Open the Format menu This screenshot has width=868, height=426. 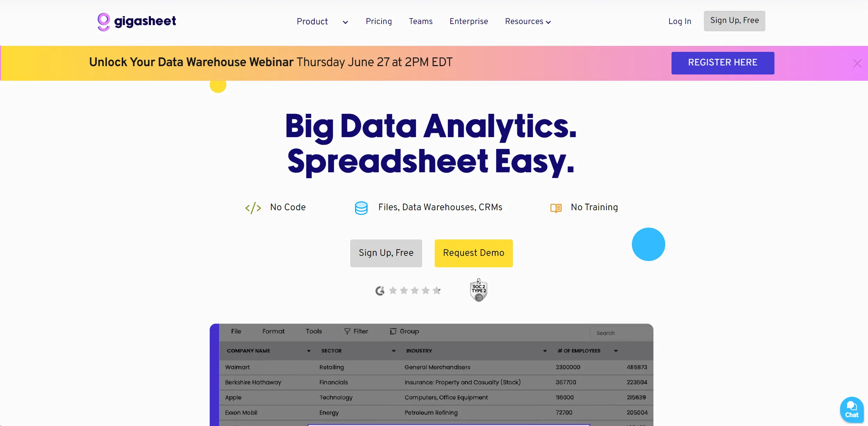click(273, 331)
